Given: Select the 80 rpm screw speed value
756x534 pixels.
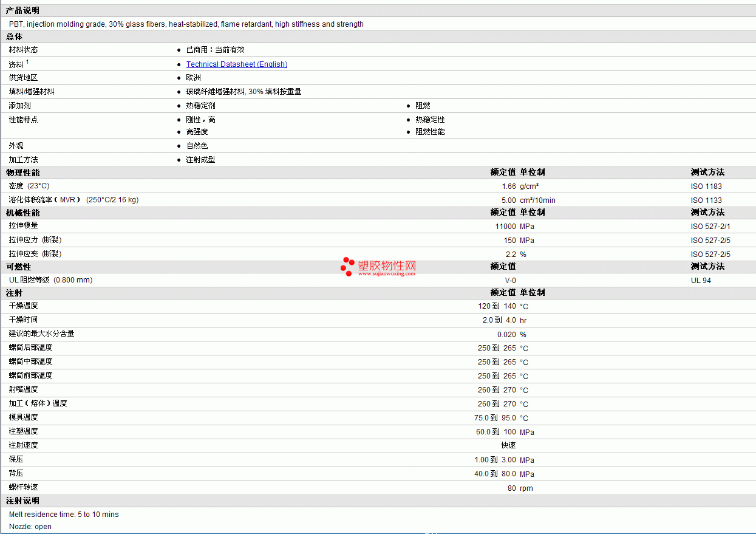Looking at the screenshot, I should click(520, 488).
